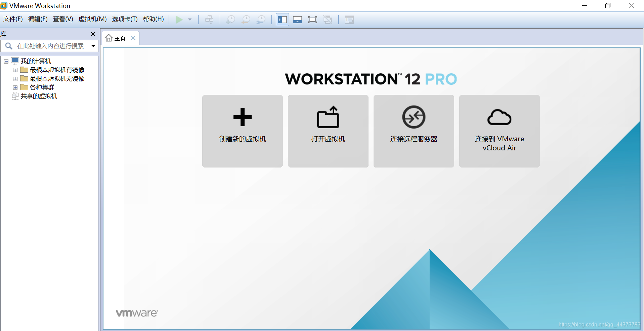Viewport: 644px width, 331px height.
Task: Expand the 最根本虚拟机有镜像 folder
Action: click(15, 70)
